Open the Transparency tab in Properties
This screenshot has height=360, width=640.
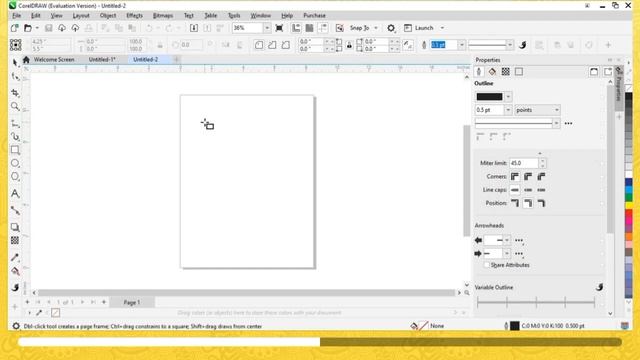tap(506, 71)
